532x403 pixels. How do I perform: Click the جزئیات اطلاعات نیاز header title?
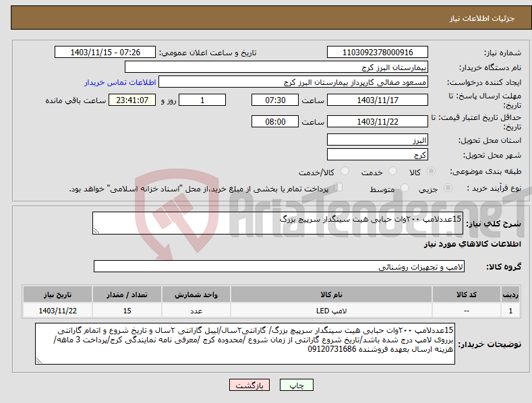[482, 18]
